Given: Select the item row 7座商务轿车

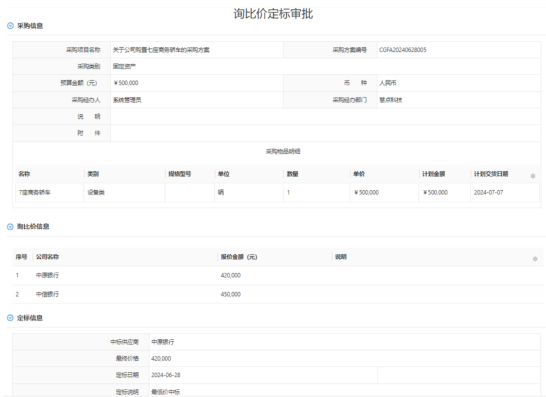Looking at the screenshot, I should (277, 192).
